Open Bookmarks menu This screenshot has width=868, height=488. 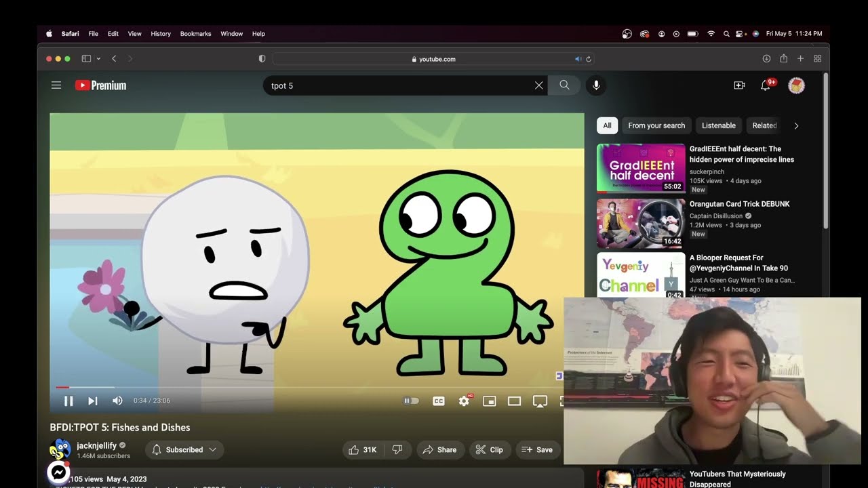[195, 34]
